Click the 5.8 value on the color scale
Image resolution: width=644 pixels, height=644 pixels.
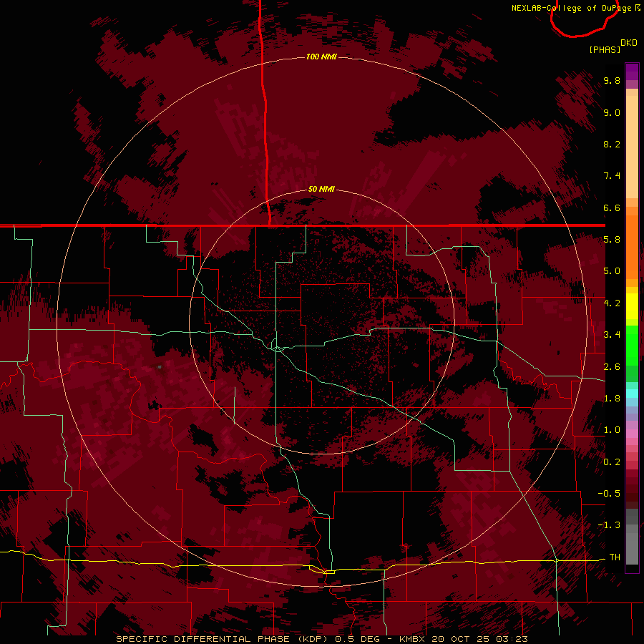(612, 240)
